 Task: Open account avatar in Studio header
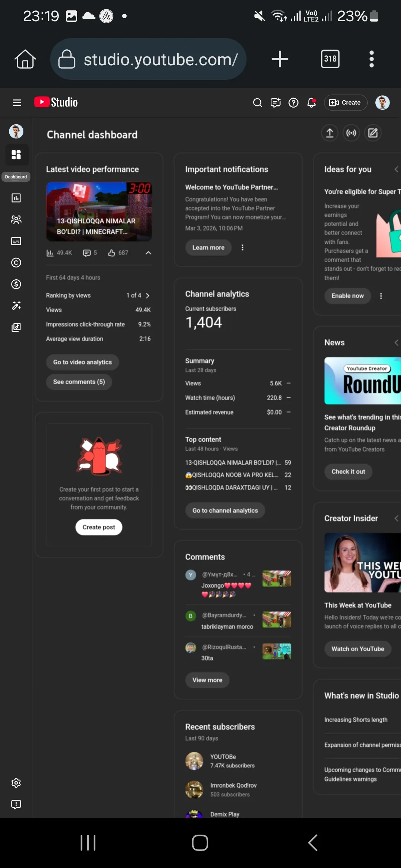pos(382,103)
